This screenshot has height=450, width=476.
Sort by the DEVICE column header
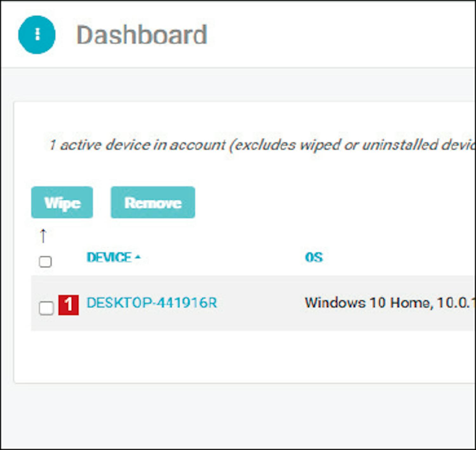[x=109, y=257]
